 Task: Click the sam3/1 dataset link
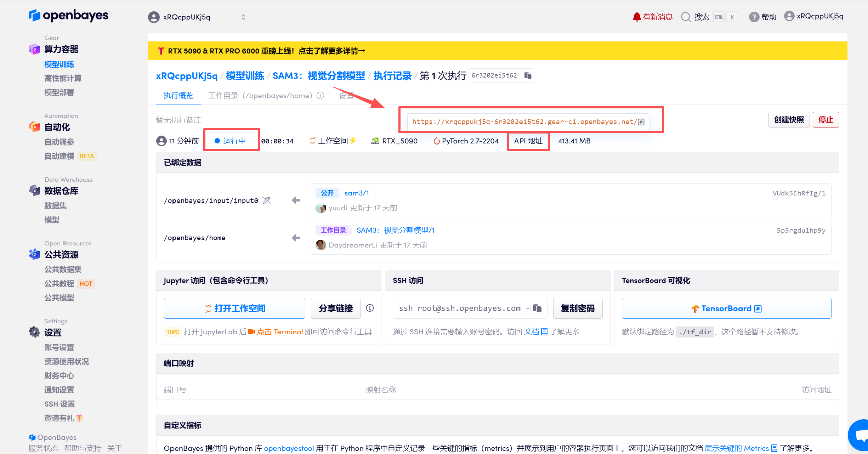pyautogui.click(x=356, y=193)
